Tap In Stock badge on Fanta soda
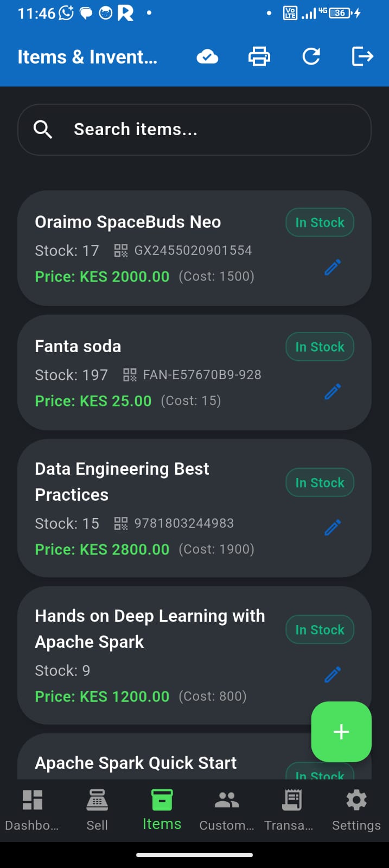The image size is (389, 868). click(x=320, y=347)
